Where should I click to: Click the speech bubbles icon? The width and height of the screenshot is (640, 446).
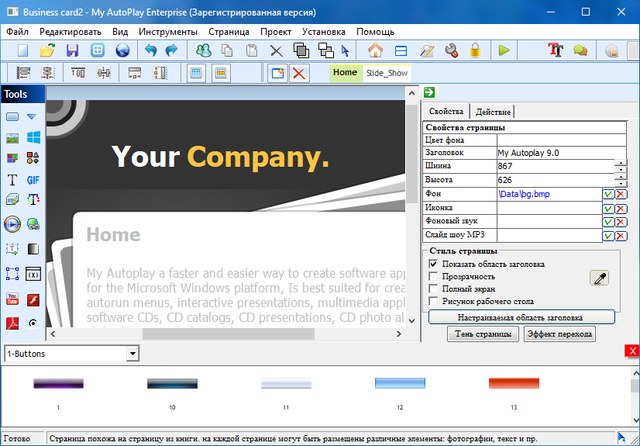coord(580,51)
